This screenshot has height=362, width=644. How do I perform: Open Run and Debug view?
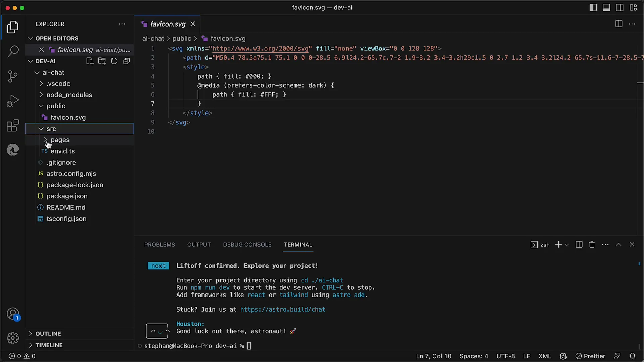(x=13, y=101)
